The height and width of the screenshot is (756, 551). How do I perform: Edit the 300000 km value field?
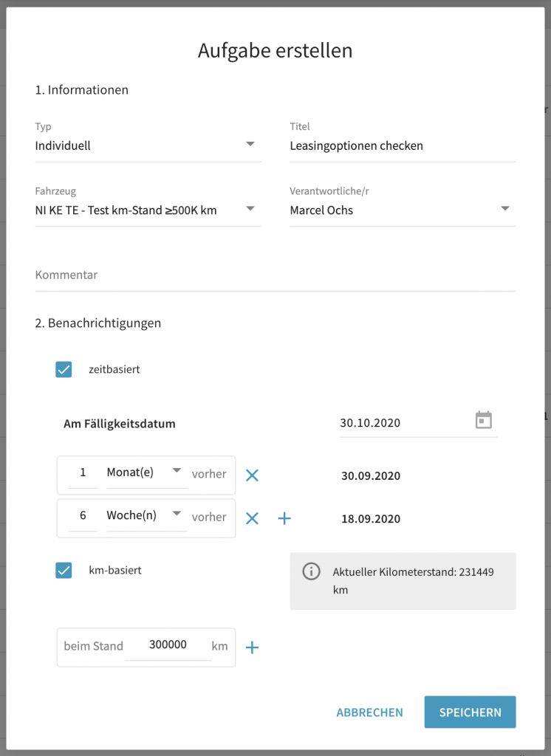point(168,645)
